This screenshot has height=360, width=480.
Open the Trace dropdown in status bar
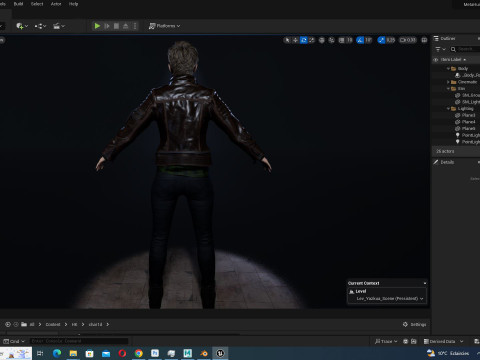386,341
